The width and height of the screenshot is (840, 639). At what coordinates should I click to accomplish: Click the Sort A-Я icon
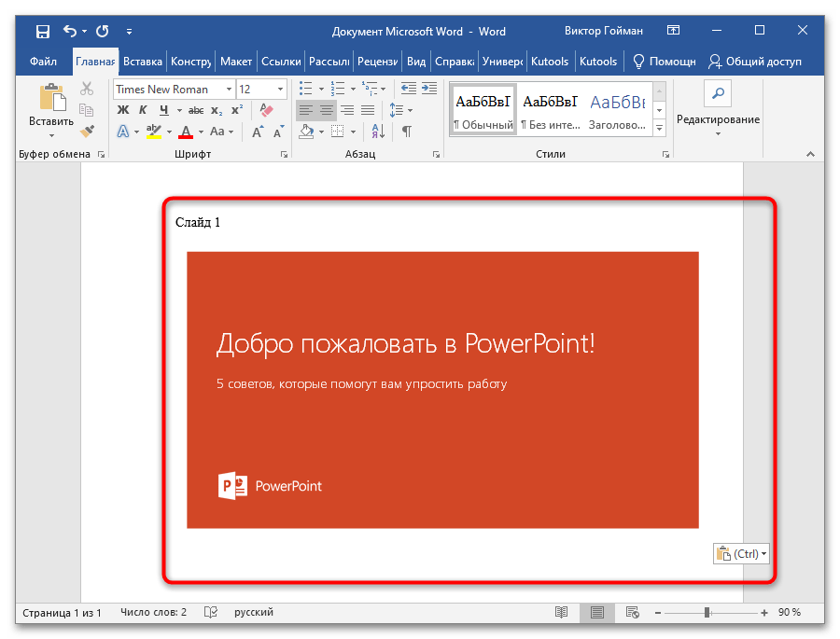pyautogui.click(x=378, y=132)
